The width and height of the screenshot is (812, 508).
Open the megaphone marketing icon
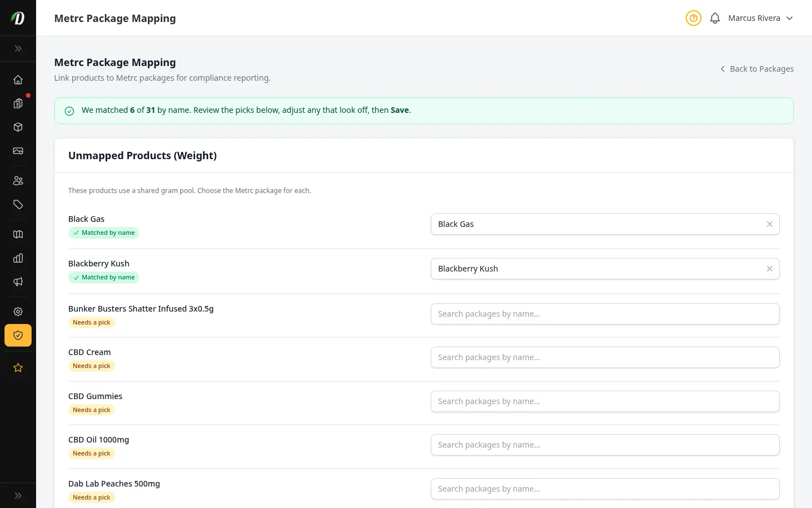(x=18, y=282)
